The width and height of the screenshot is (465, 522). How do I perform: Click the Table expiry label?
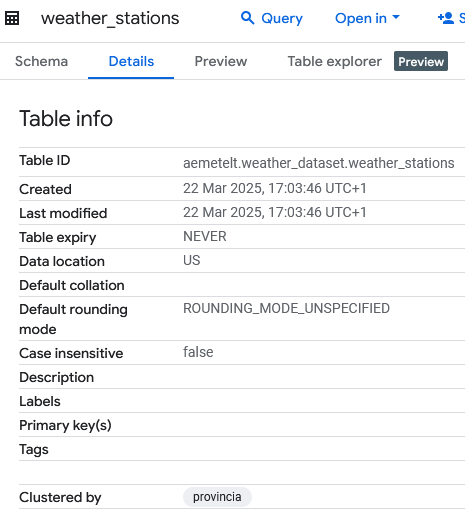(58, 238)
